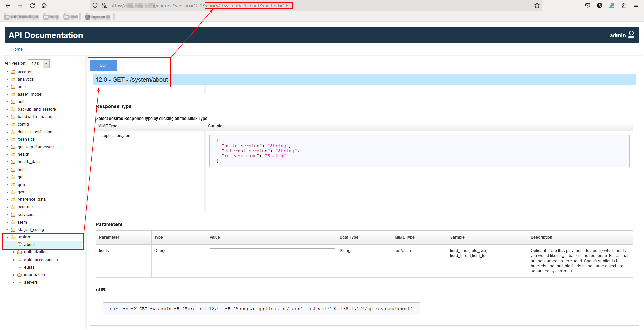Collapse the system tree node

click(7, 237)
